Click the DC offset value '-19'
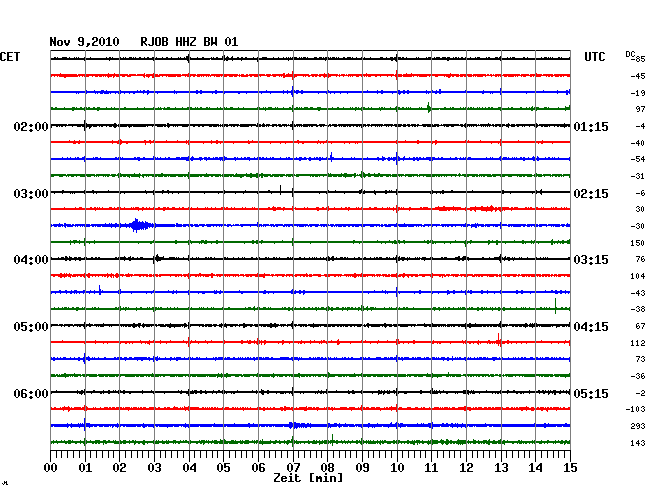This screenshot has height=494, width=650. tap(638, 93)
